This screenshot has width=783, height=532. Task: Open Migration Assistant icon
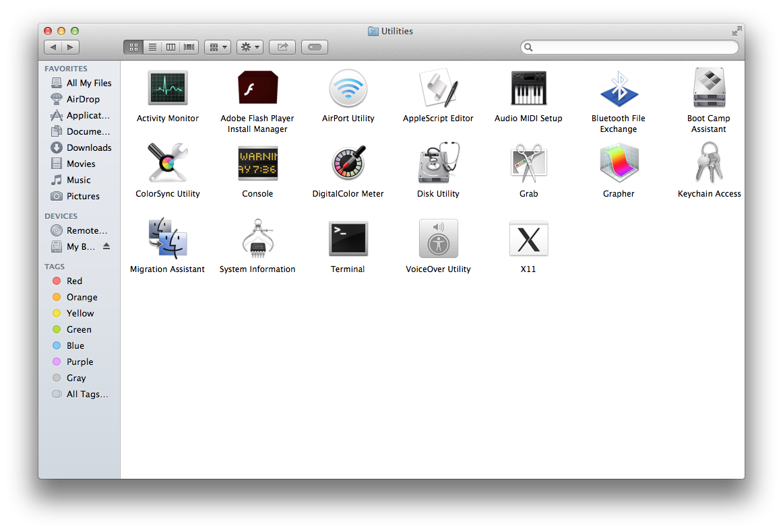click(x=168, y=238)
